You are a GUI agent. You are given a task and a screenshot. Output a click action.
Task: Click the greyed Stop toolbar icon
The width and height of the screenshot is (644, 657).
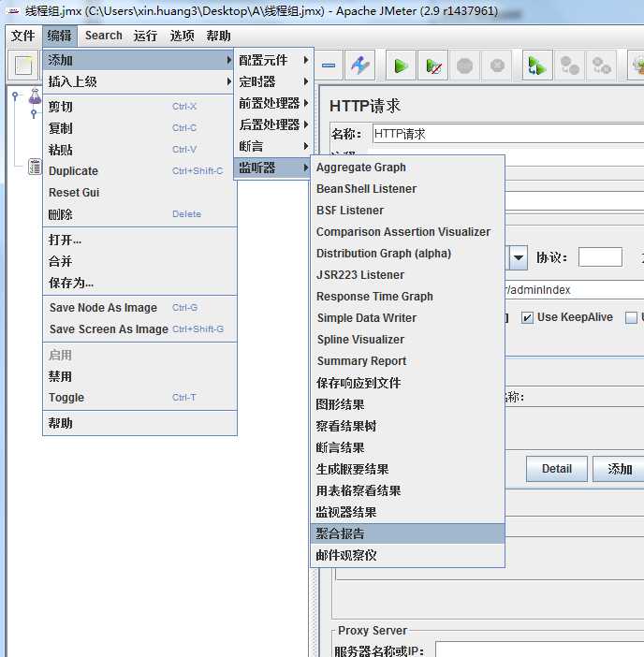[x=464, y=66]
